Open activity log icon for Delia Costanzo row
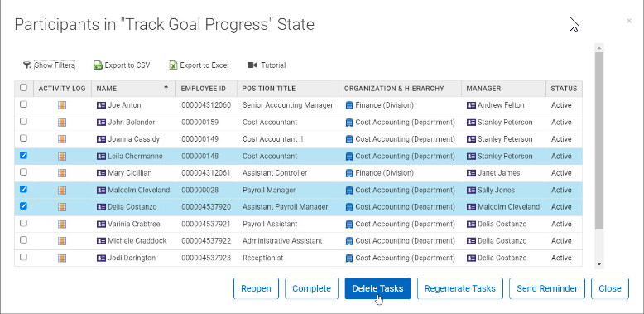Screen dimensions: 644x314 62,207
